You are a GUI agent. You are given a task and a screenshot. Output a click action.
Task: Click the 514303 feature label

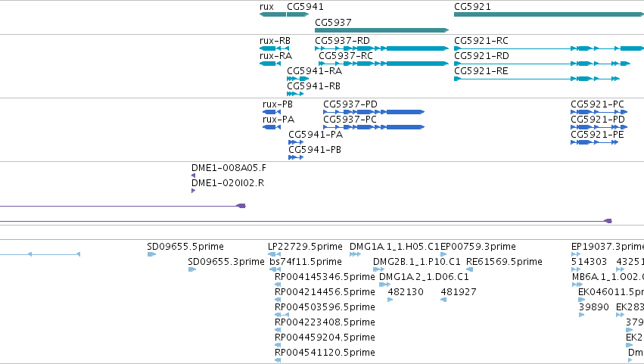click(589, 262)
